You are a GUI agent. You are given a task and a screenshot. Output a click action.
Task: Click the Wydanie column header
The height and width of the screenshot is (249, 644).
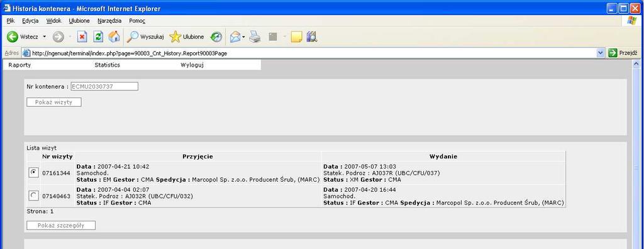click(x=443, y=156)
